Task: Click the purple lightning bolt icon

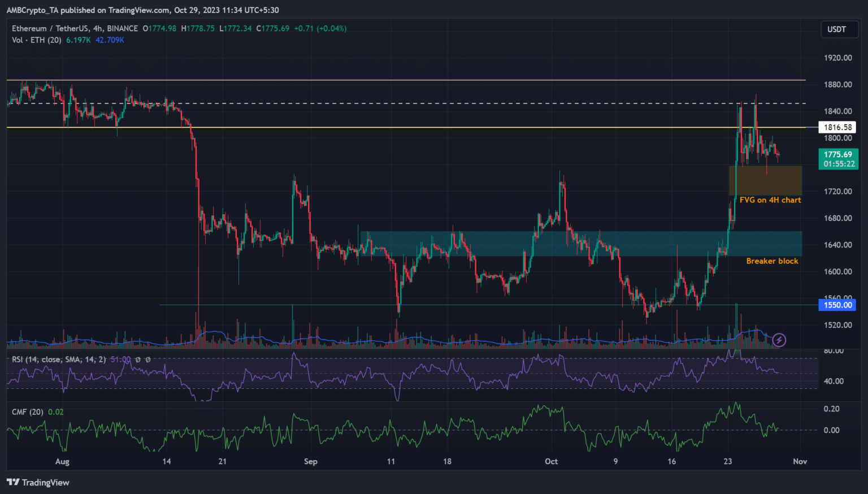Action: coord(779,340)
